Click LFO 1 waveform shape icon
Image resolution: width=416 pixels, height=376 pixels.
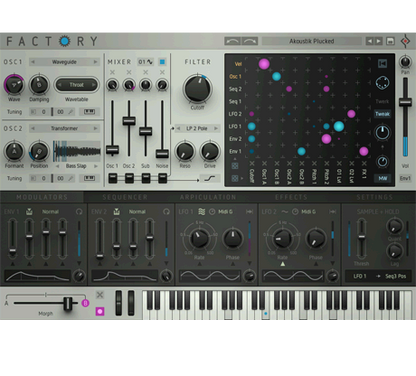point(201,212)
